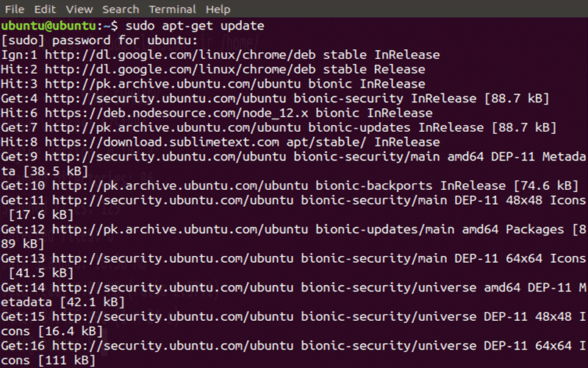Open the View menu
This screenshot has height=368, width=588.
tap(79, 10)
